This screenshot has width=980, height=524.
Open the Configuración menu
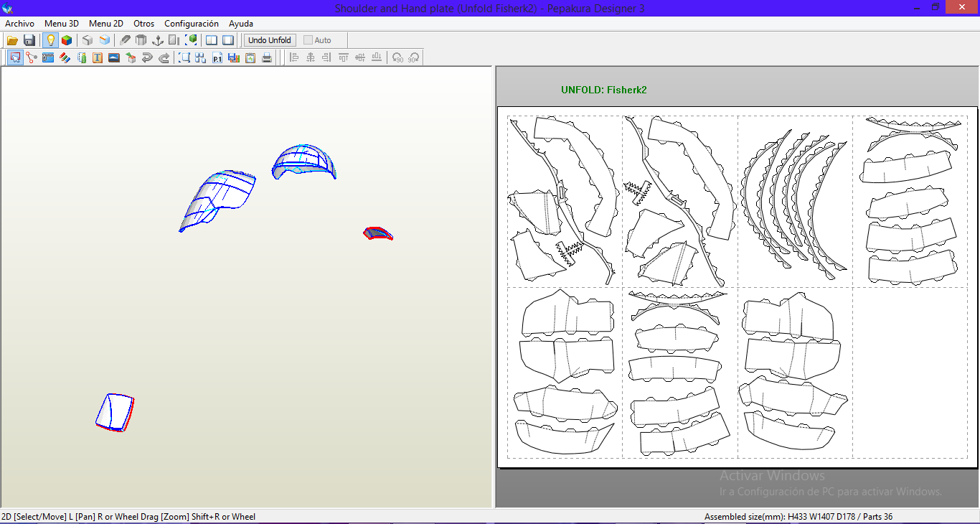(x=192, y=24)
